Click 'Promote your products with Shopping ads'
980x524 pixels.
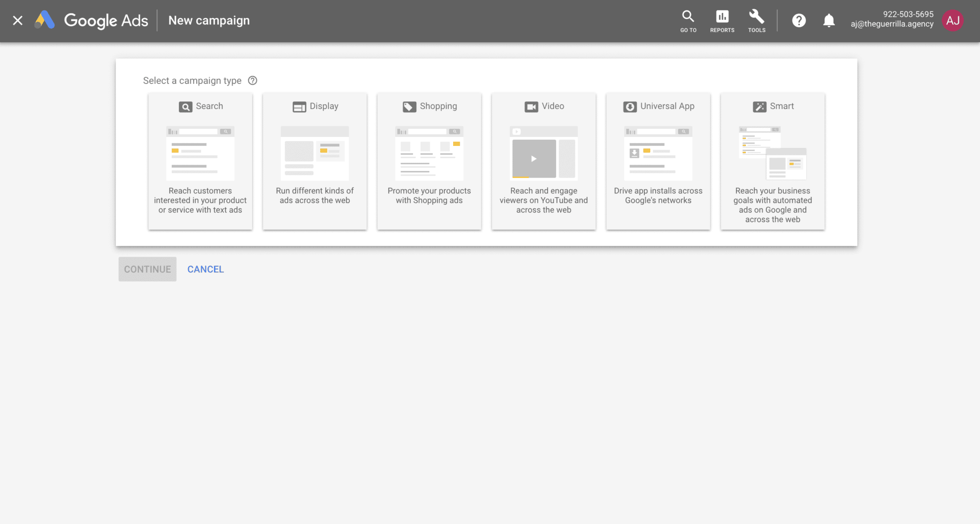coord(429,195)
